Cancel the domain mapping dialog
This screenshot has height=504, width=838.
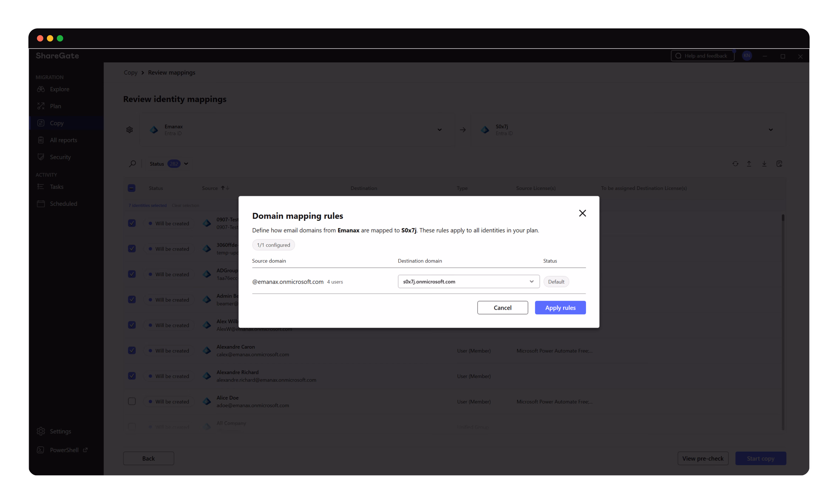point(502,308)
